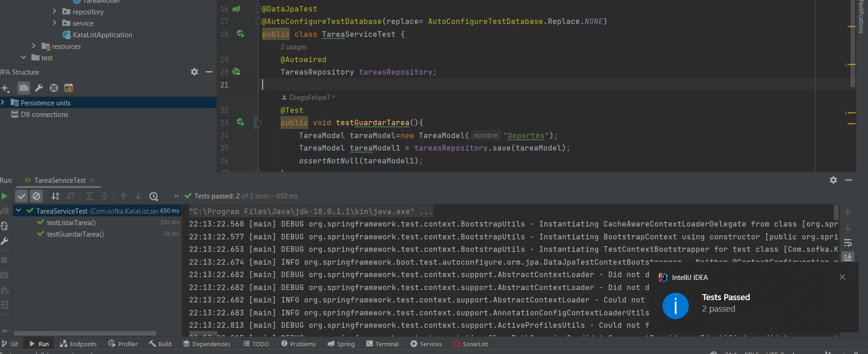
Task: Expand the Persistence units node
Action: coord(3,103)
